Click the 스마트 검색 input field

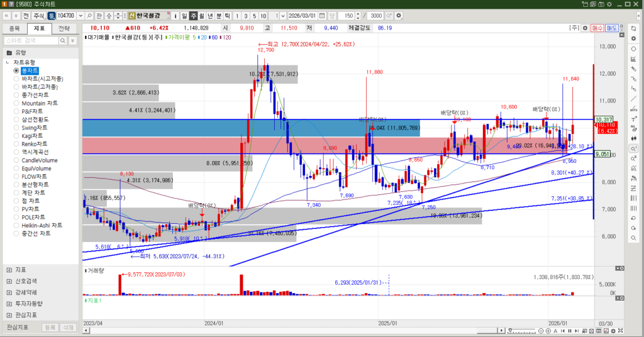coord(30,40)
